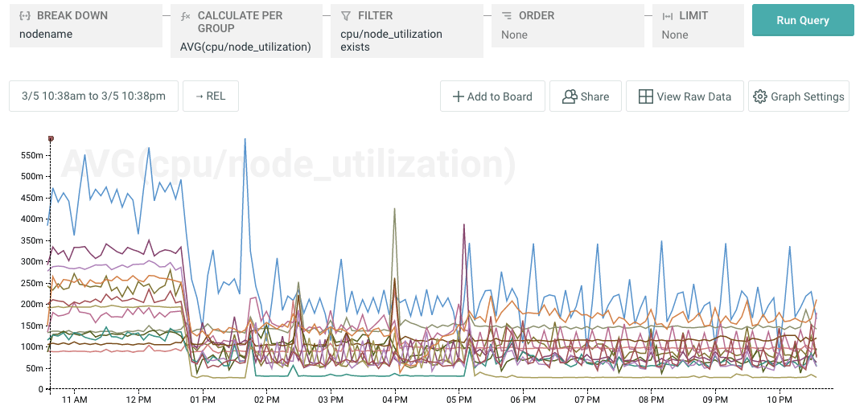Click the marker at top of y-axis
Viewport: 868px width, 414px height.
tap(51, 138)
